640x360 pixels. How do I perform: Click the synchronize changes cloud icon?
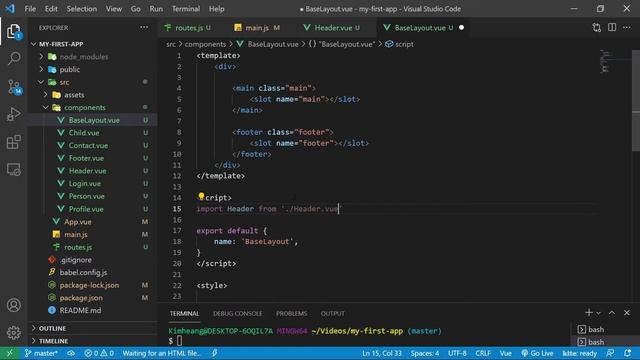click(x=71, y=353)
